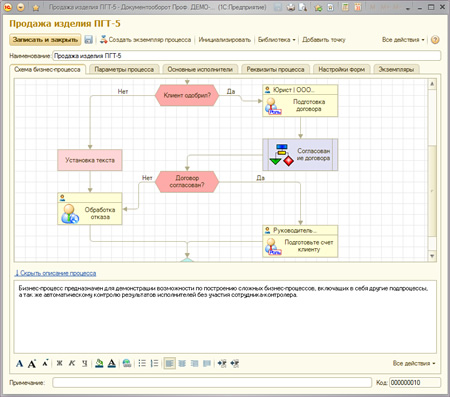This screenshot has height=397, width=450.
Task: Decrease indent in description toolbar
Action: click(x=235, y=363)
